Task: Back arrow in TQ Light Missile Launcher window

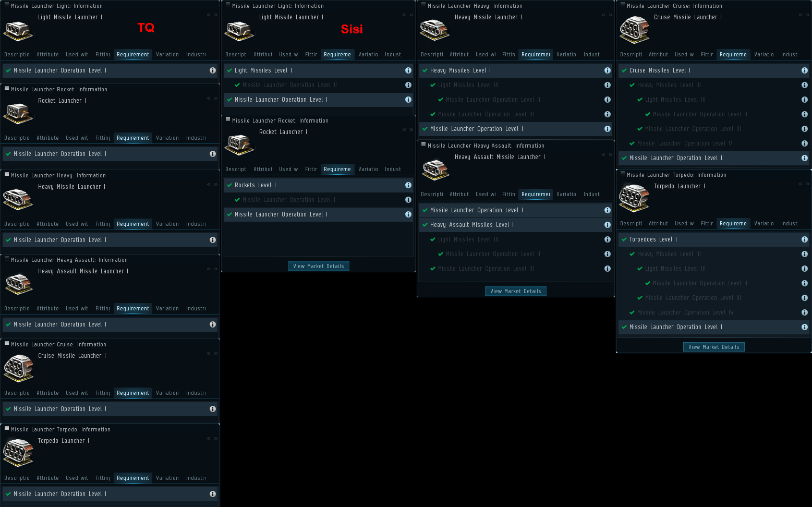Action: (209, 15)
